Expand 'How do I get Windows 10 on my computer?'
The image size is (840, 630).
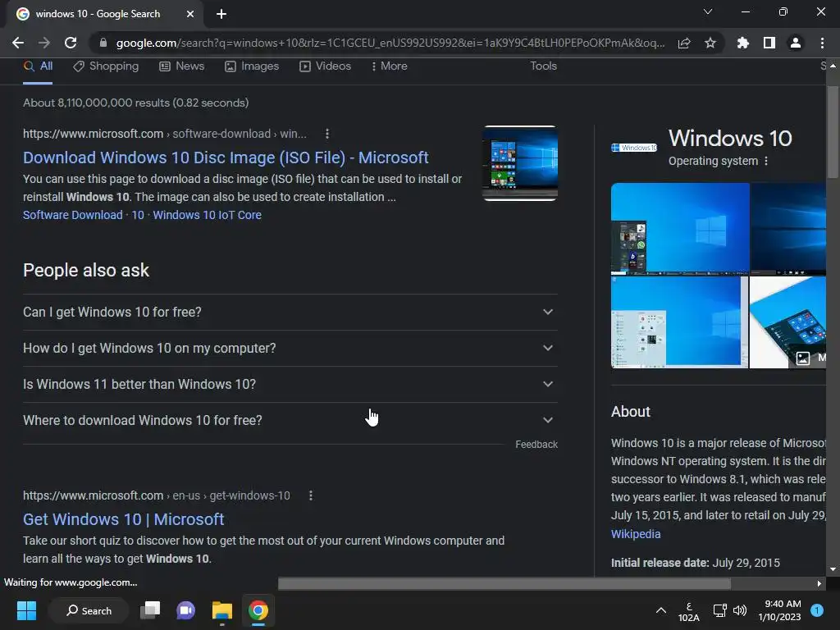[x=290, y=348]
